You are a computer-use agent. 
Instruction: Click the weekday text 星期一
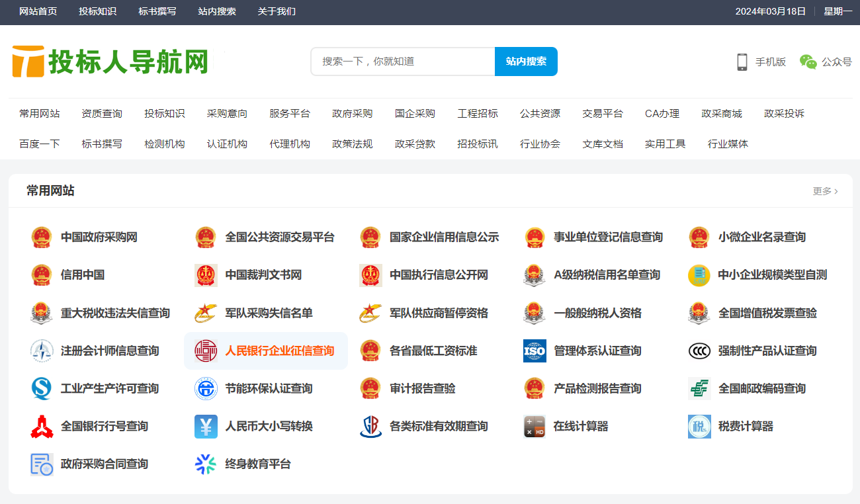click(x=838, y=11)
